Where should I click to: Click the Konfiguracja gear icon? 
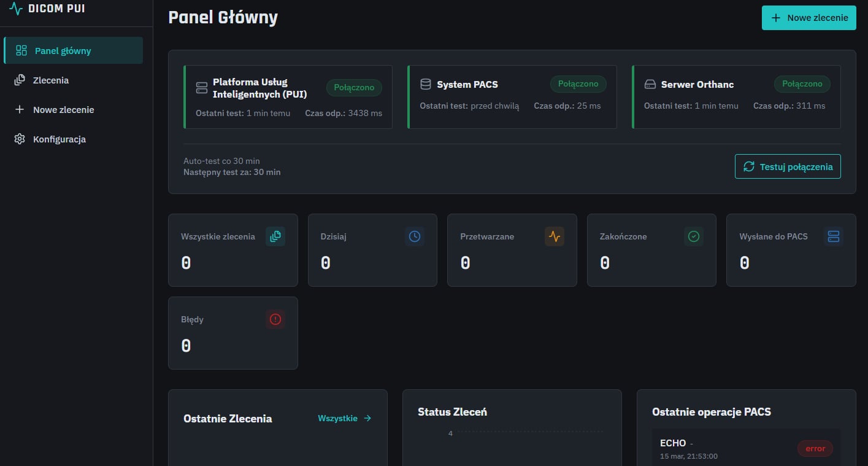tap(20, 139)
